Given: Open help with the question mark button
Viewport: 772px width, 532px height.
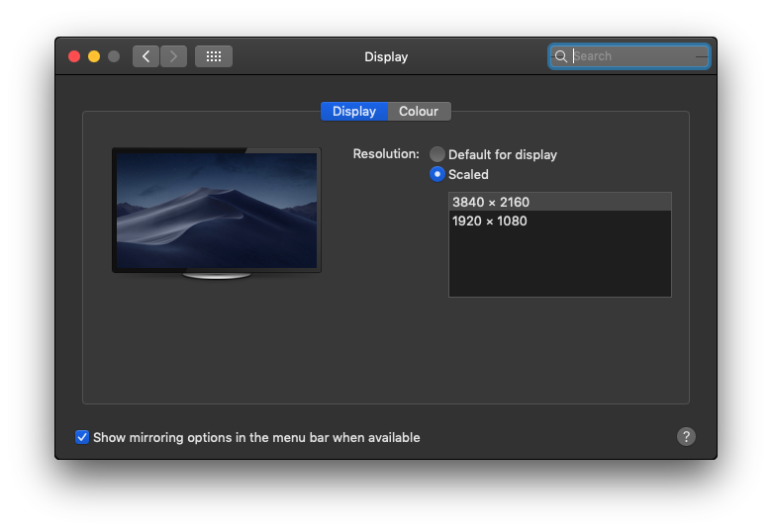Looking at the screenshot, I should (x=686, y=436).
